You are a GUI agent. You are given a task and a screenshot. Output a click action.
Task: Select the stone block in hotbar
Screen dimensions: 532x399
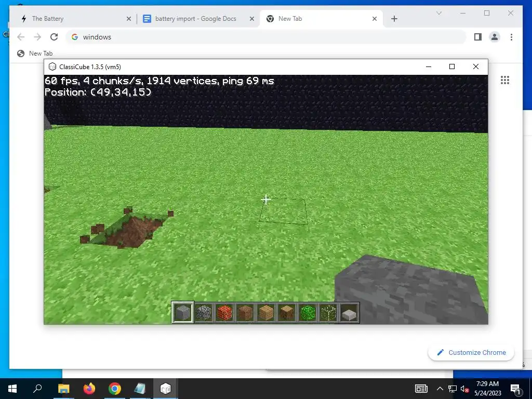click(182, 312)
